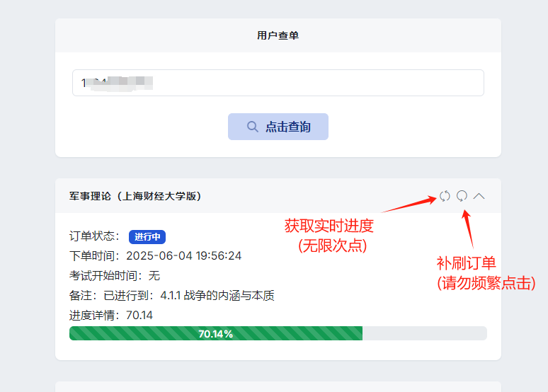Click the 用户查单 panel header
This screenshot has height=392, width=548.
coord(278,35)
